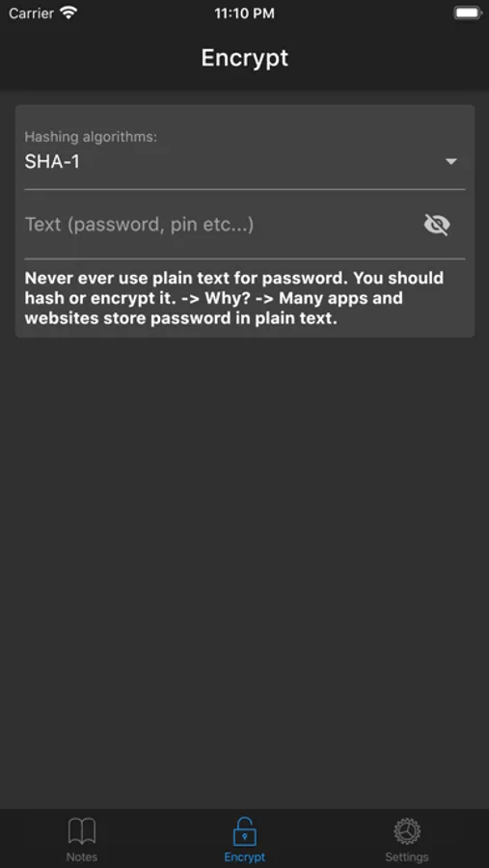Expand the hashing algorithms dropdown arrow

pos(451,162)
